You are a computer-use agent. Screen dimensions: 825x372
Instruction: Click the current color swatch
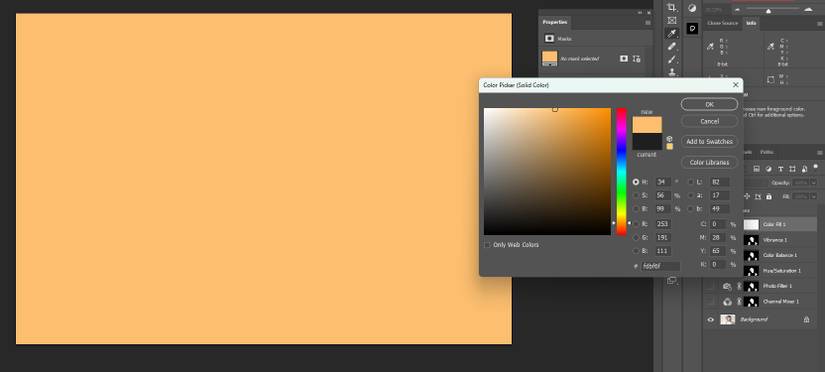click(647, 142)
